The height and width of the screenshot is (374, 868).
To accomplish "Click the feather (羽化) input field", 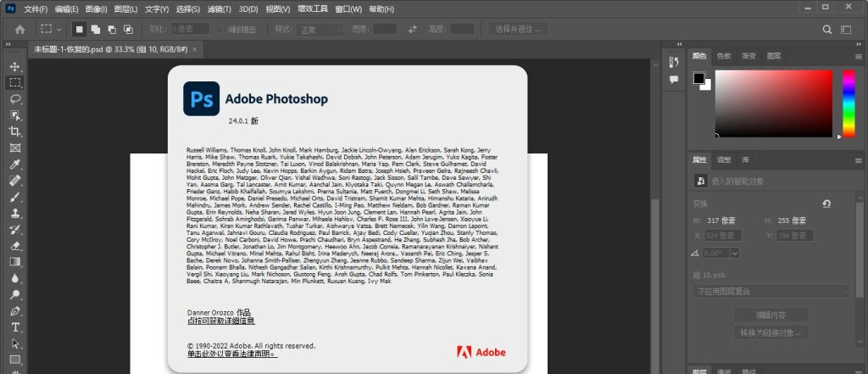I will pyautogui.click(x=190, y=29).
